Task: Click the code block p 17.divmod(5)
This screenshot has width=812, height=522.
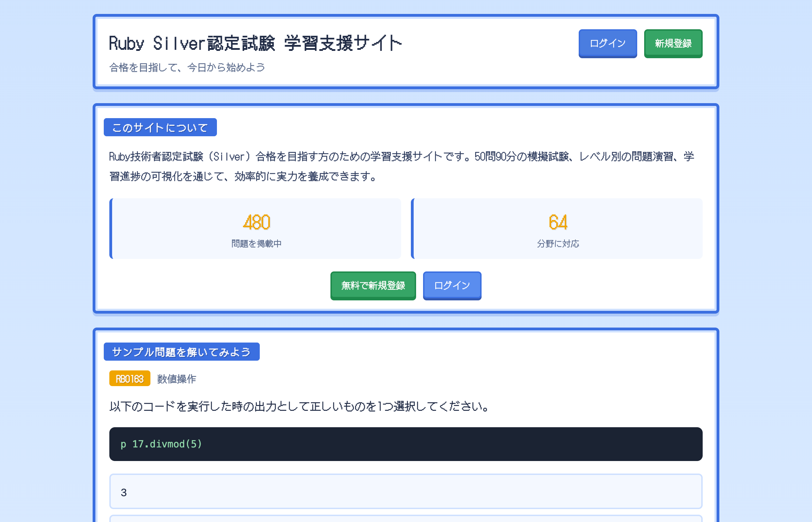Action: pos(406,444)
